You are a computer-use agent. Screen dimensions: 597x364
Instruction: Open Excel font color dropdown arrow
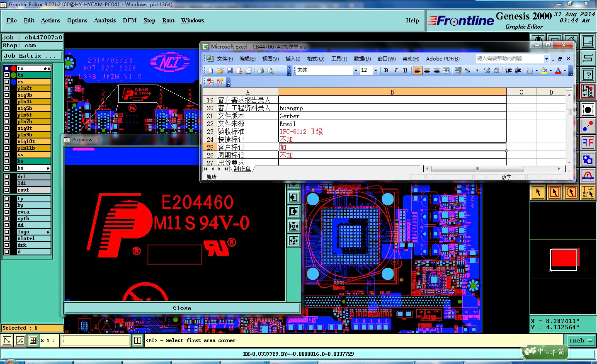(565, 70)
